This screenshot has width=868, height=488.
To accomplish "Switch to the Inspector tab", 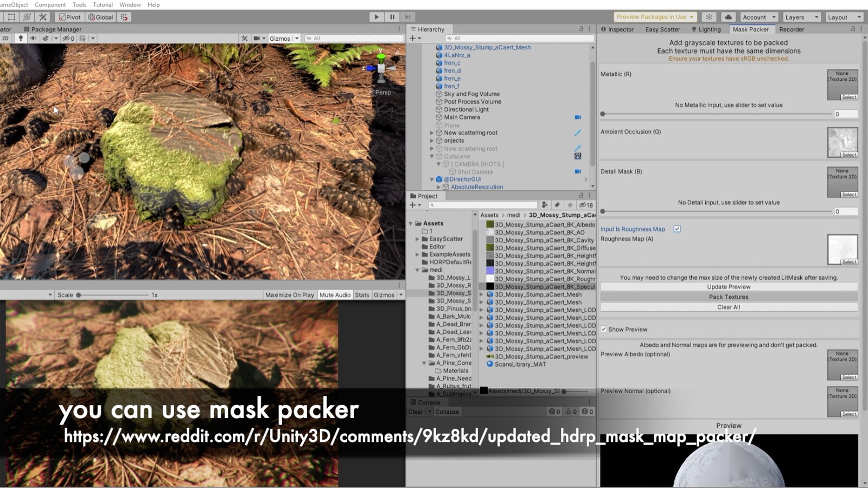I will tap(617, 29).
